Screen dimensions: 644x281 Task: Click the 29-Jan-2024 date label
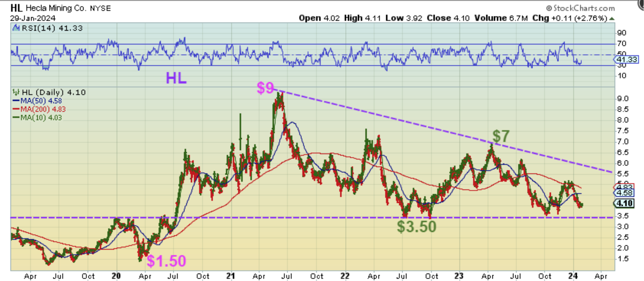click(33, 18)
